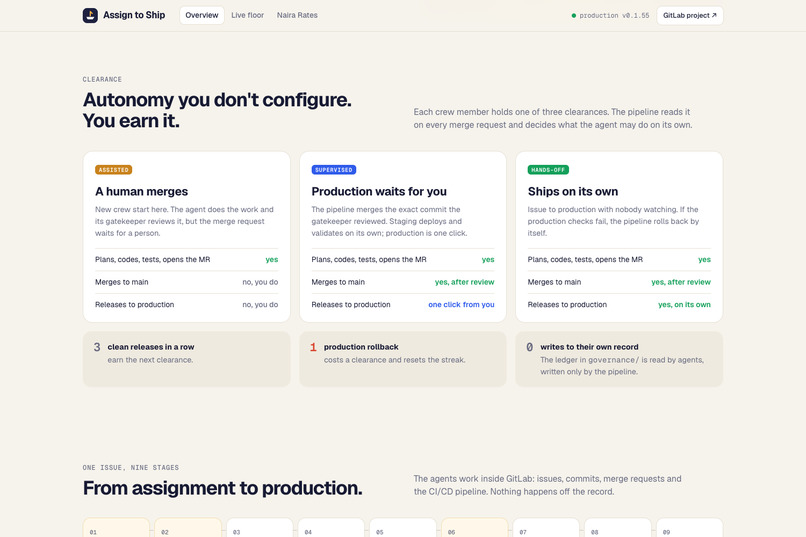Viewport: 806px width, 537px height.
Task: Click the Assign to Ship brand name
Action: point(134,15)
